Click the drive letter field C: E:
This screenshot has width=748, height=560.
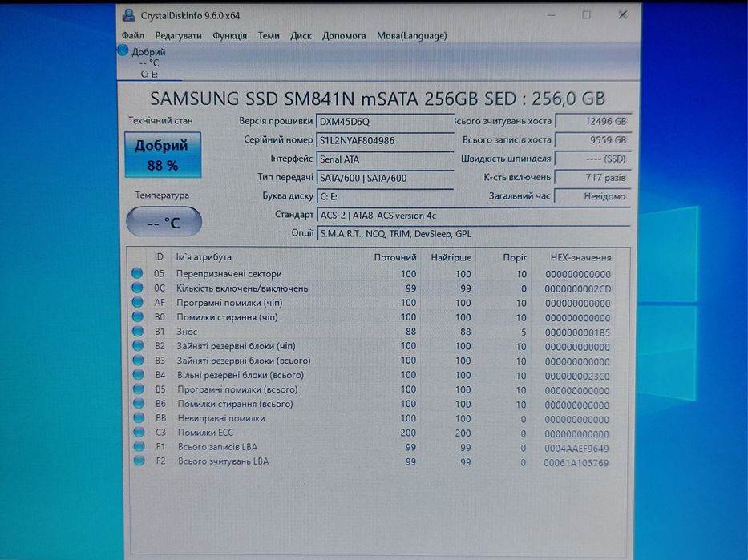tap(385, 196)
